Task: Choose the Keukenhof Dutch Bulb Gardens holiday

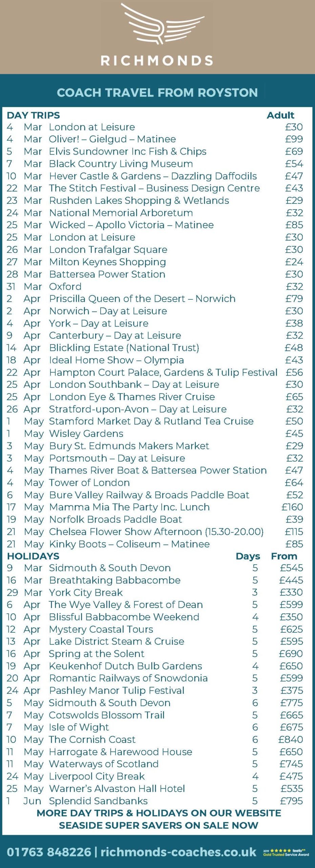Action: pos(125,666)
